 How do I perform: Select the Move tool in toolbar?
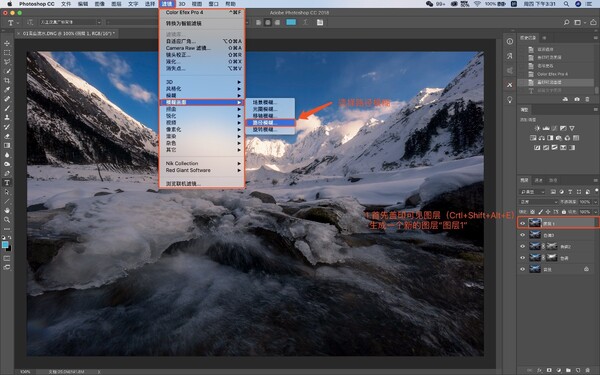pyautogui.click(x=7, y=43)
